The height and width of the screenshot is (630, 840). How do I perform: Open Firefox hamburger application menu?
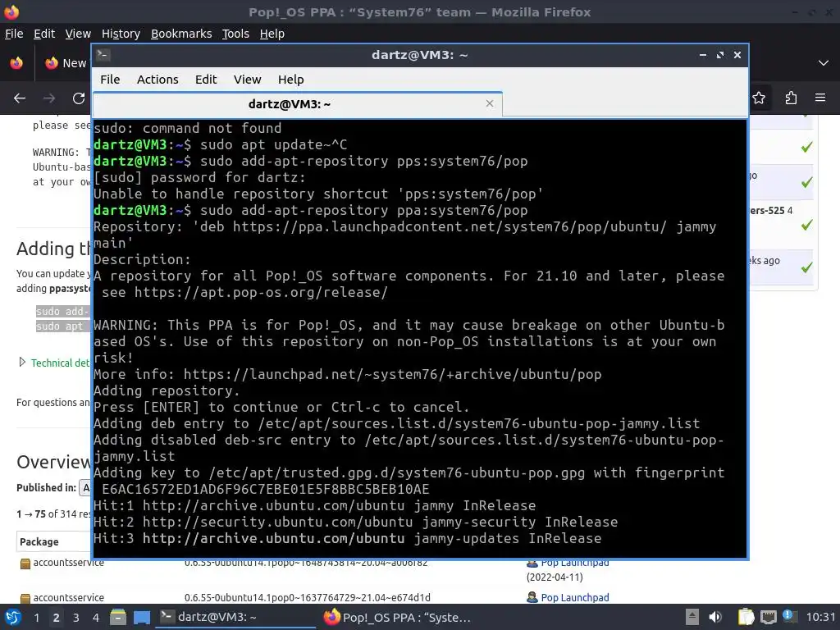tap(820, 98)
